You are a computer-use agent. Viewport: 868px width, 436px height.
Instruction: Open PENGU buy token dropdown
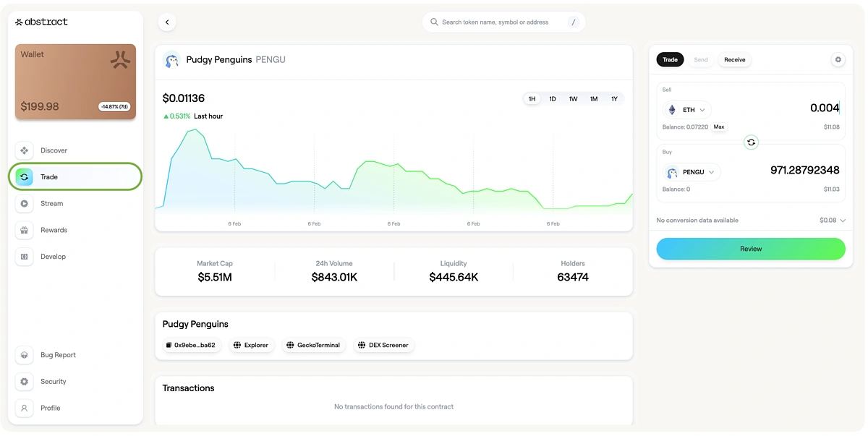coord(692,172)
